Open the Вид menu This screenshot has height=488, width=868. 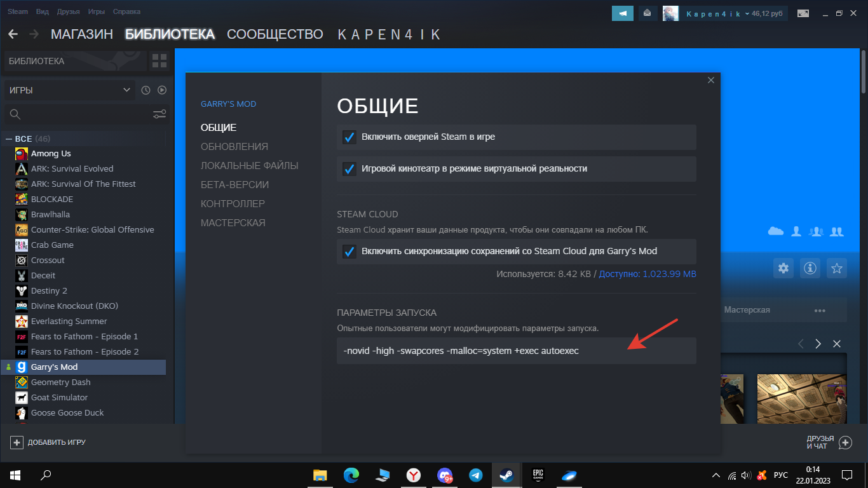pos(43,11)
